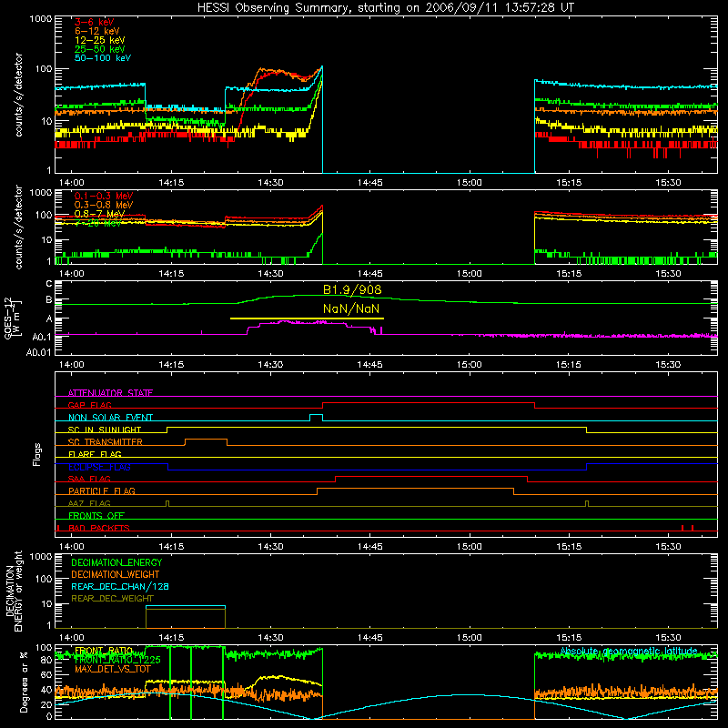Viewport: 728px width, 728px height.
Task: Click the NaN/NaN annotation in GOES panel
Action: click(x=351, y=308)
